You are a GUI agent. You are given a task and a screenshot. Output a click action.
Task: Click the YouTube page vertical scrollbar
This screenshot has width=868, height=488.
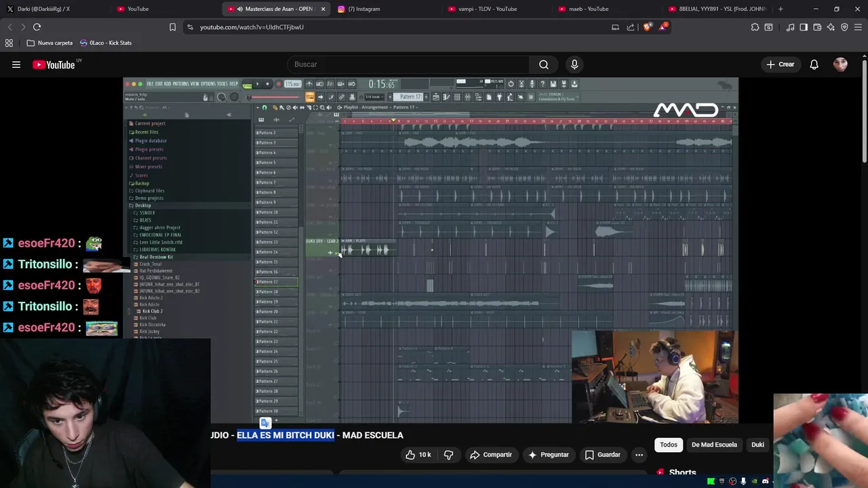(865, 112)
